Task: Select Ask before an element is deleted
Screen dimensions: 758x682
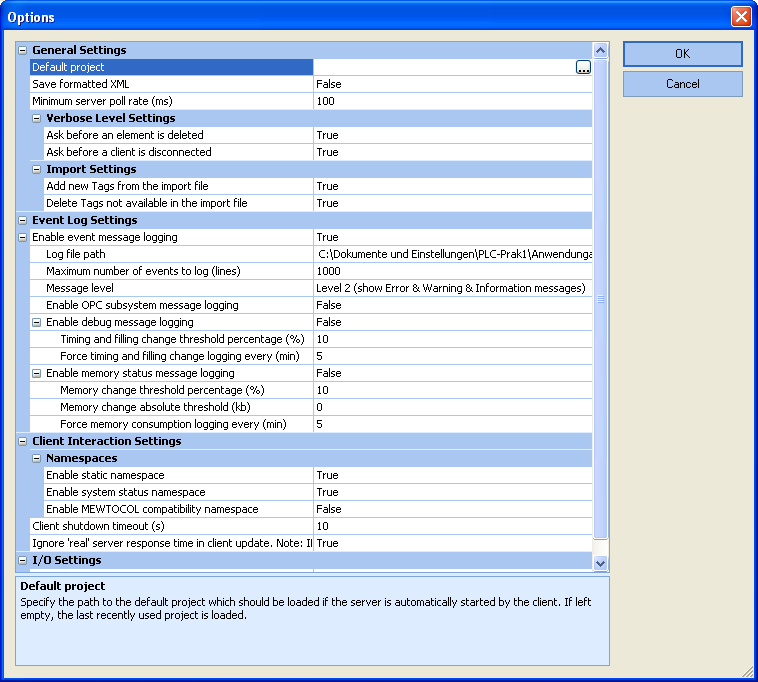Action: [x=179, y=135]
